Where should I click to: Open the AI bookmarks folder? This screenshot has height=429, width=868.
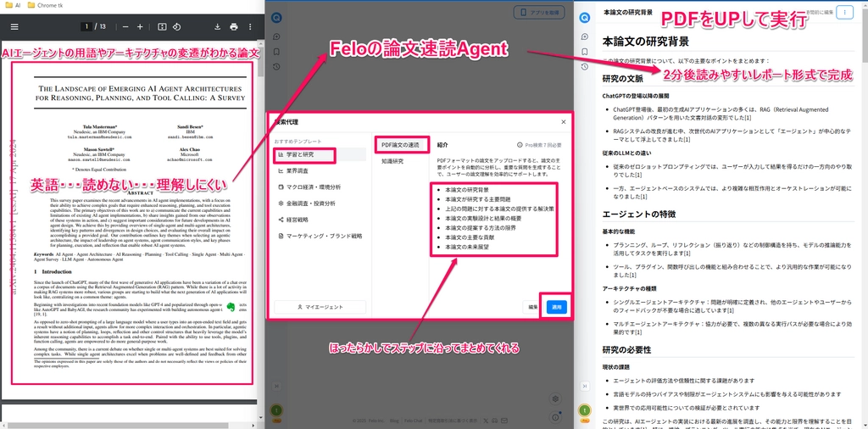click(x=13, y=5)
